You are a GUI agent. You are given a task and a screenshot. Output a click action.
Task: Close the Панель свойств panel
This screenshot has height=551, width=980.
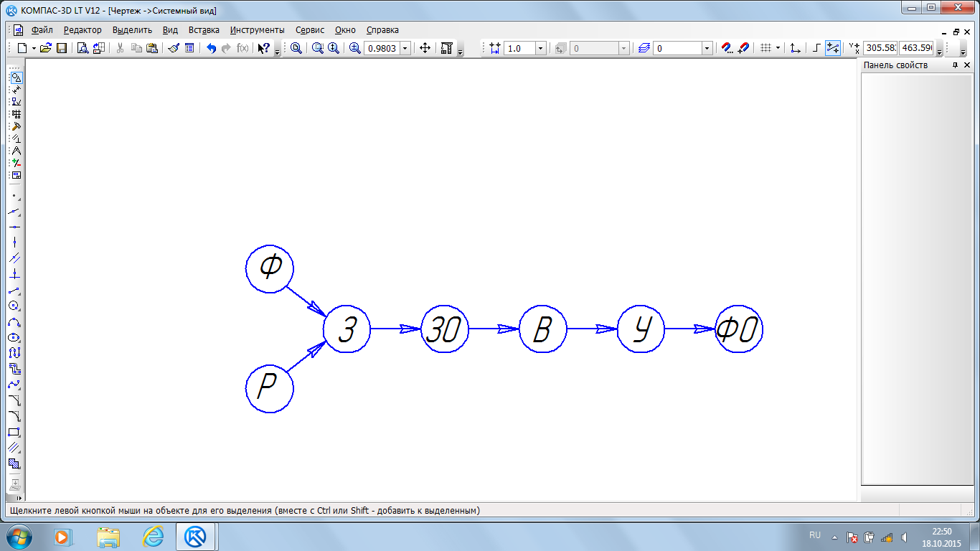click(x=969, y=65)
